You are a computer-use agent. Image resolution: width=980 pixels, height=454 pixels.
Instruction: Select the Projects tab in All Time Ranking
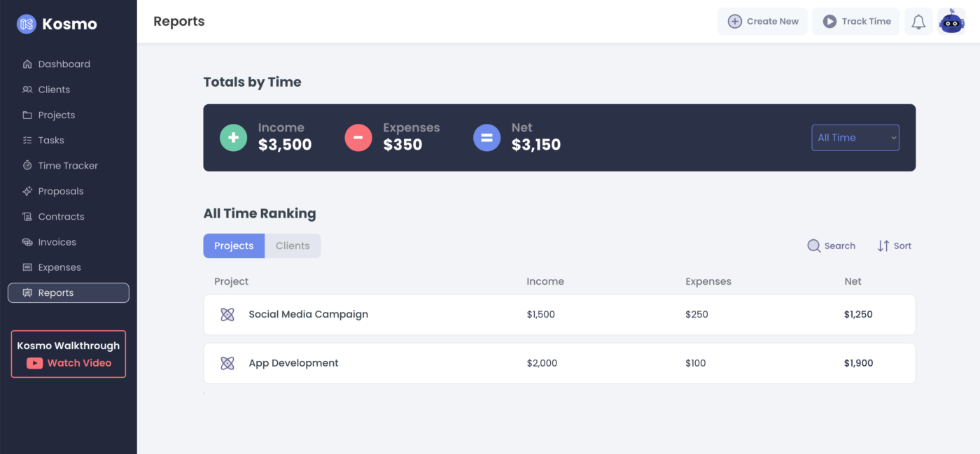234,246
